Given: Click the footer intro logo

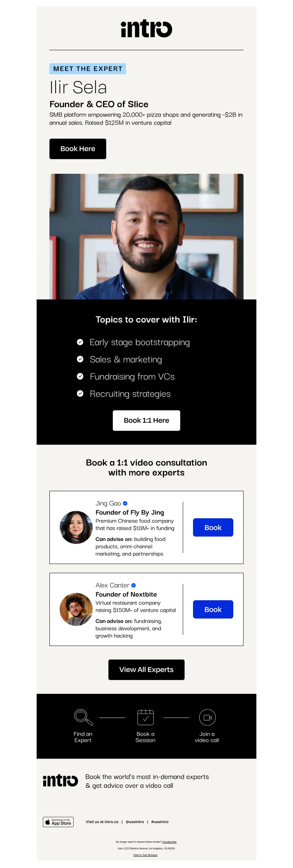Looking at the screenshot, I should (x=60, y=781).
